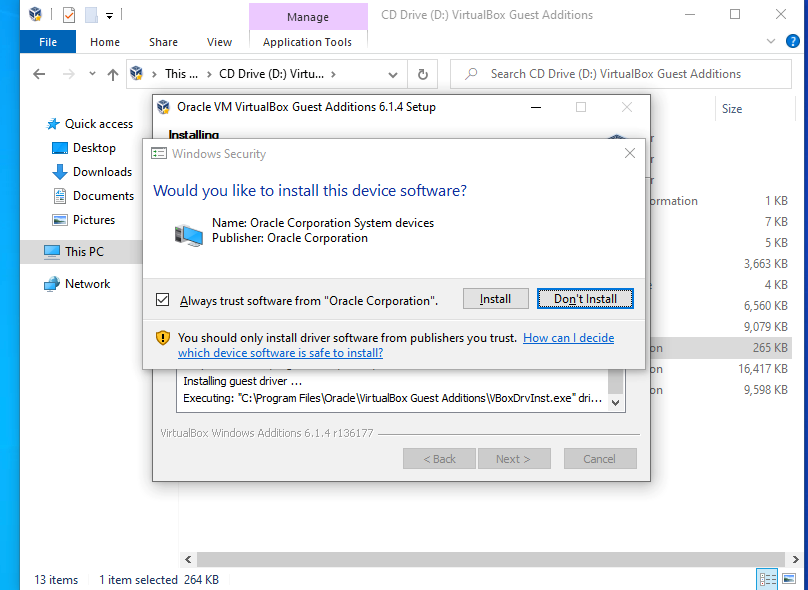Screen dimensions: 808x590
Task: Click the Documents page icon
Action: pos(60,196)
